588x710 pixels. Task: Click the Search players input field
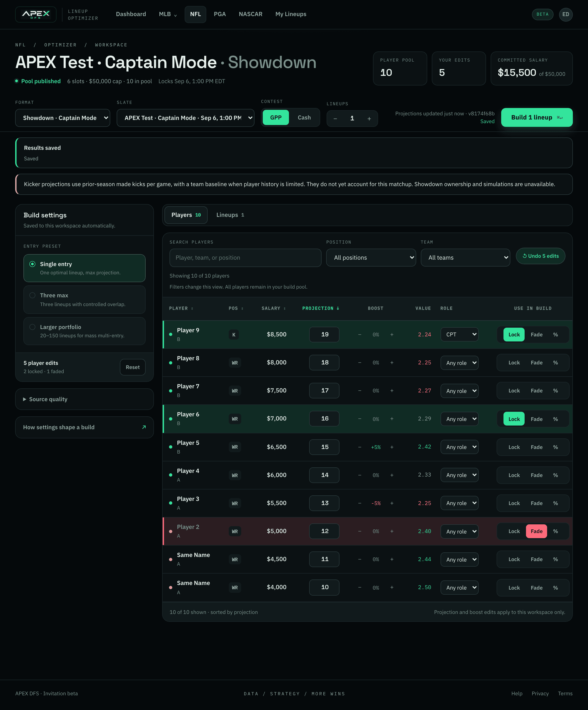[x=245, y=258]
